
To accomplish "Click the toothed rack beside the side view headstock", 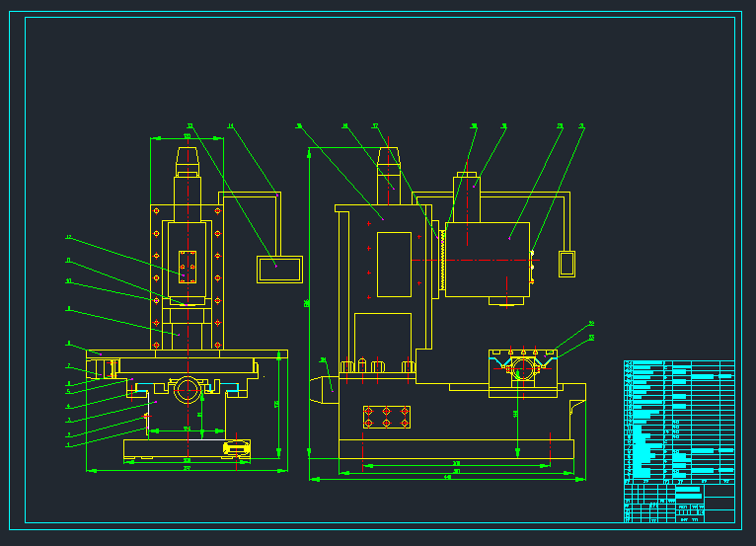I will pyautogui.click(x=442, y=260).
